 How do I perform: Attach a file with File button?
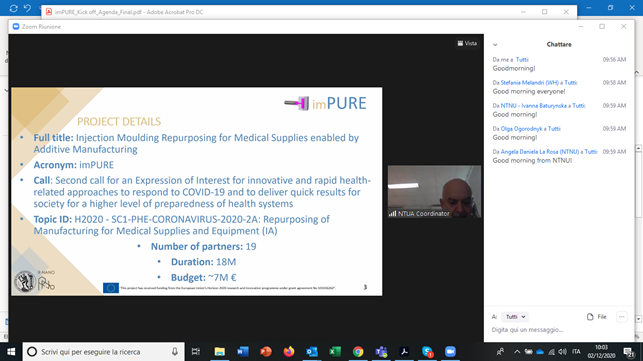click(x=597, y=317)
